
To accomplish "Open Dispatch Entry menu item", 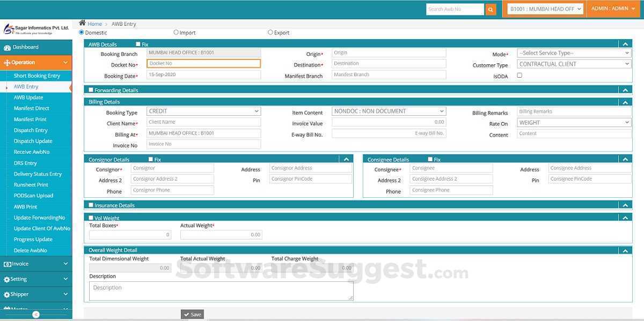I will (31, 130).
